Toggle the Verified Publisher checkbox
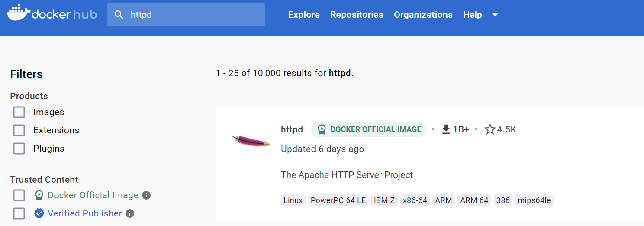 [x=19, y=213]
